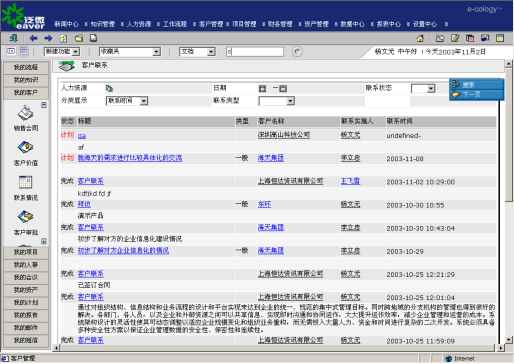The width and height of the screenshot is (514, 364).
Task: Open the start date calendar picker
Action: pyautogui.click(x=263, y=89)
